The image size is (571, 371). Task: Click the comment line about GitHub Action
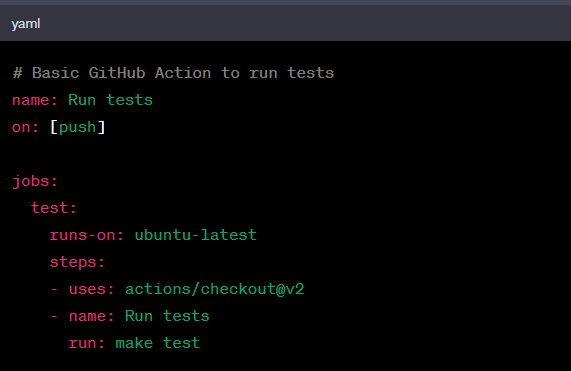[173, 73]
